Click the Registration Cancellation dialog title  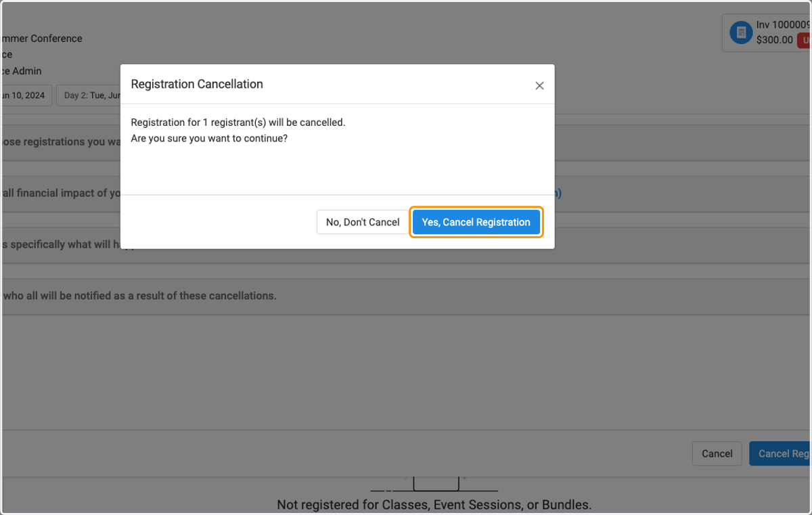click(197, 84)
